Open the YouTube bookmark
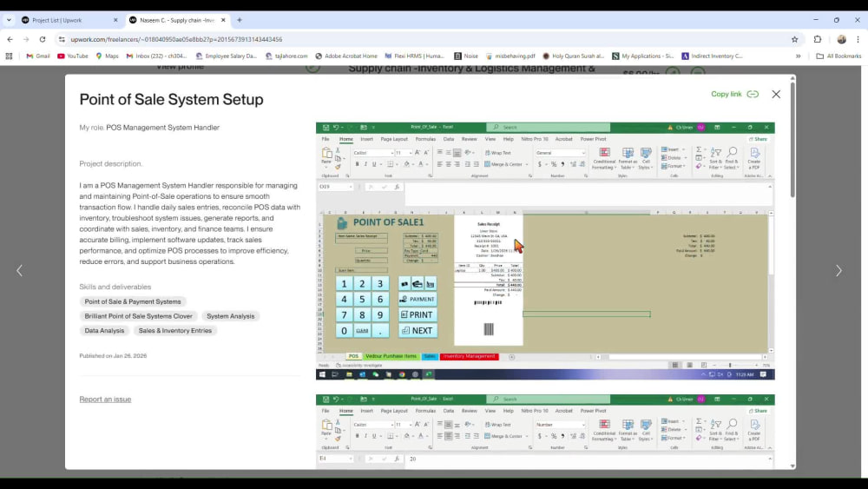Image resolution: width=868 pixels, height=489 pixels. [73, 56]
